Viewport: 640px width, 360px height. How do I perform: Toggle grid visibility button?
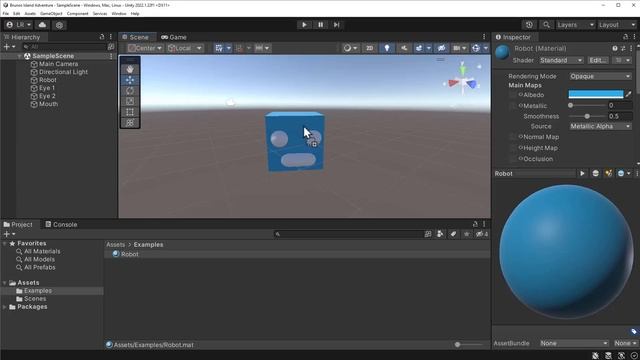(219, 48)
